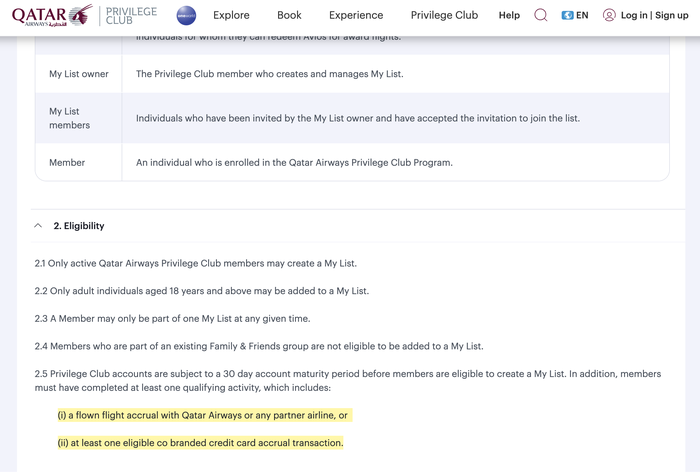Change language with EN selector
This screenshot has width=700, height=472.
pyautogui.click(x=582, y=15)
